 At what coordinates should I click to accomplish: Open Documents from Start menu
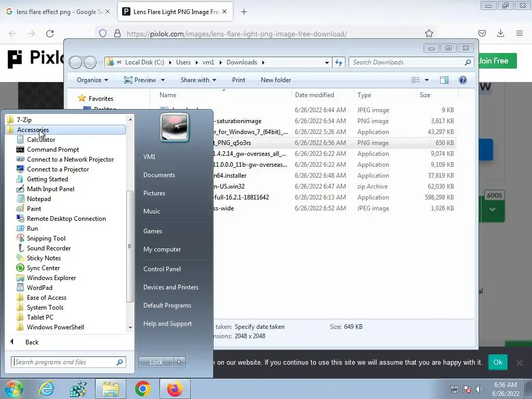(x=159, y=175)
